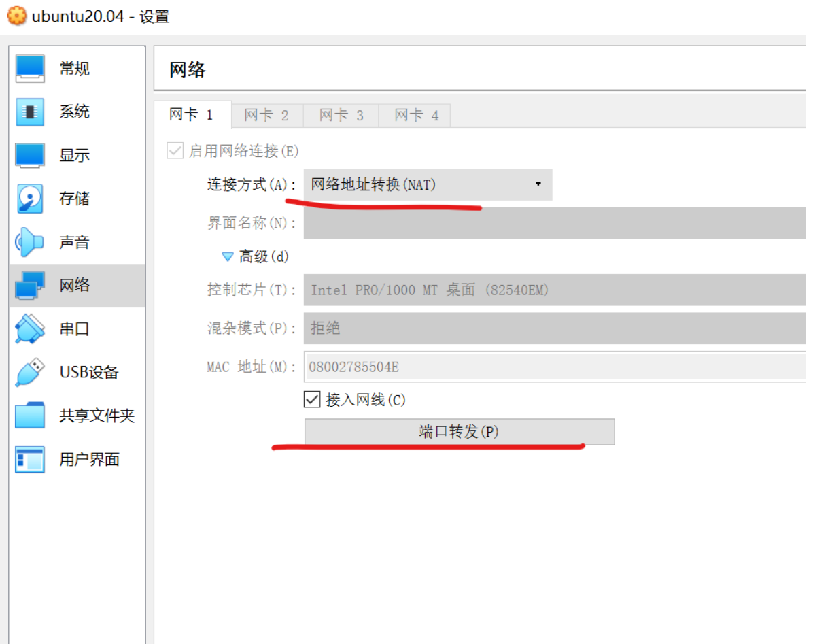This screenshot has height=644, width=813.
Task: Switch to the 网卡 3 tab
Action: [x=341, y=116]
